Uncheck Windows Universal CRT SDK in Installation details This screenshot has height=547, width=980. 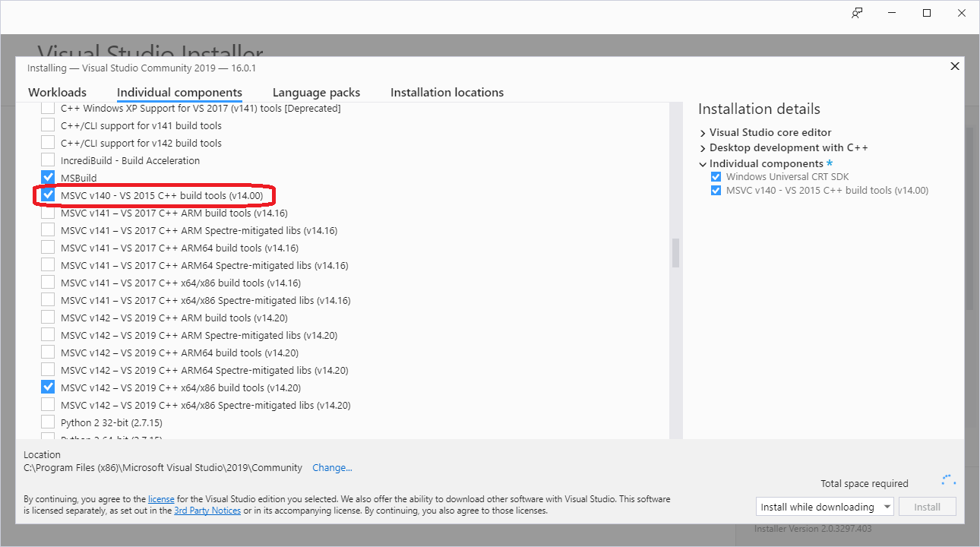click(715, 175)
